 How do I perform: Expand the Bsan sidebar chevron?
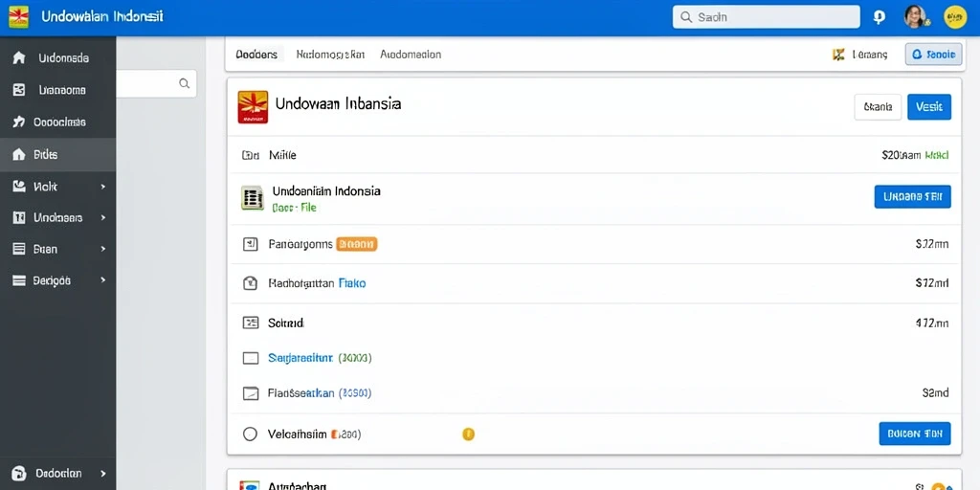(103, 249)
